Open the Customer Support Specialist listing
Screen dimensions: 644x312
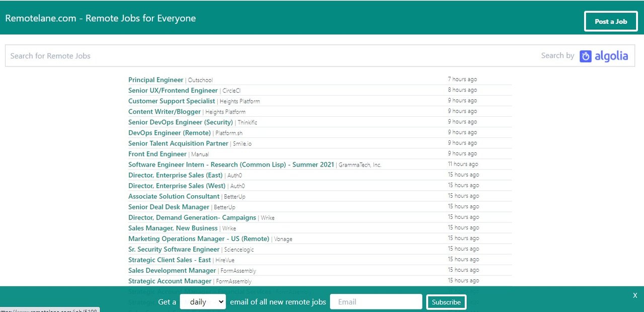tap(172, 101)
